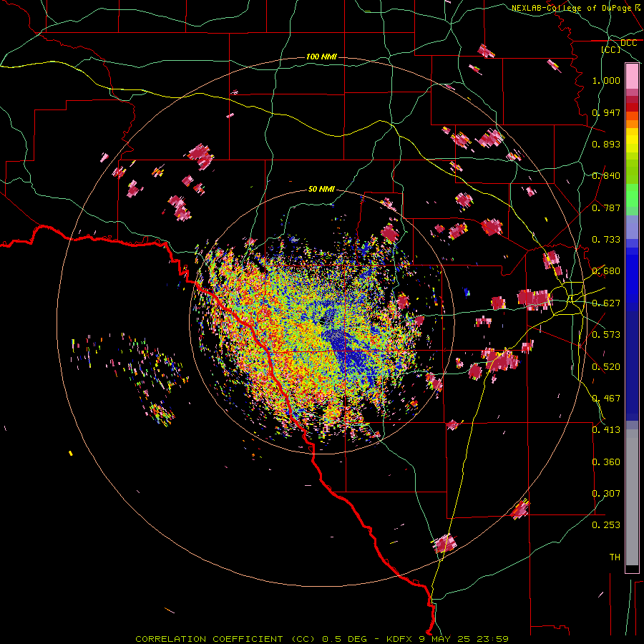Select the dark navy color bar segment
Image resolution: width=644 pixels, height=644 pixels.
click(632, 366)
